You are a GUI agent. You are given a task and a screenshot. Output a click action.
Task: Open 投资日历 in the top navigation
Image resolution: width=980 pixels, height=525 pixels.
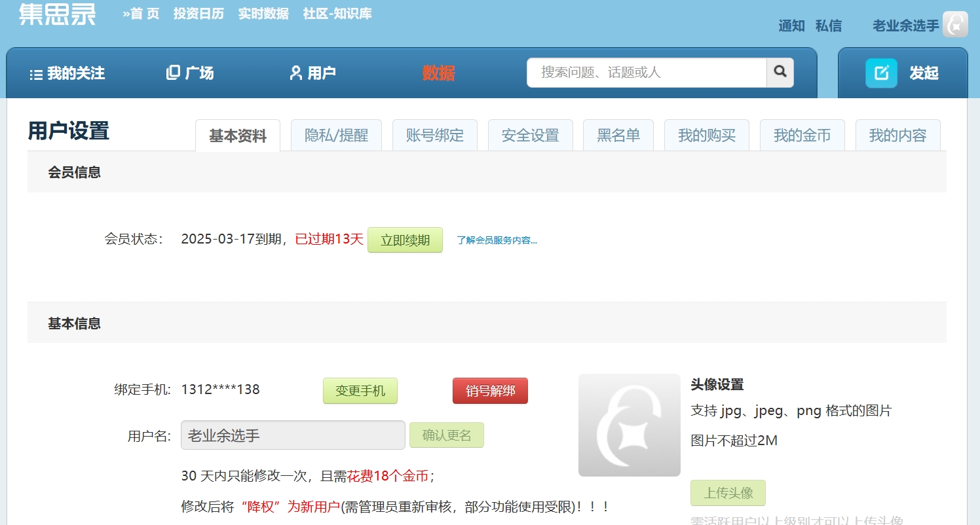click(198, 14)
